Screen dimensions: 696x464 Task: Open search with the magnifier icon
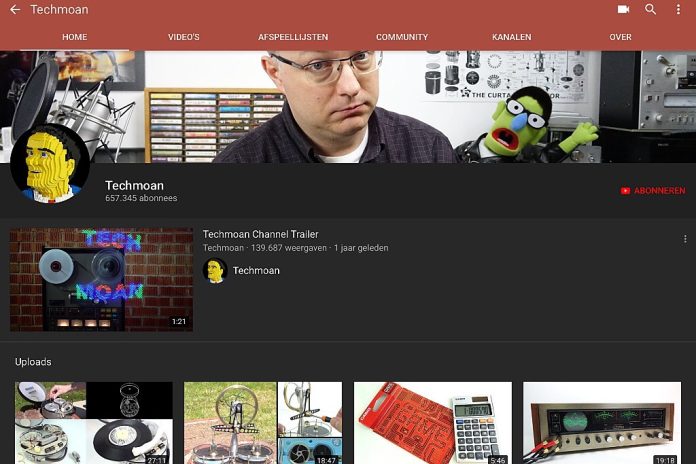[x=650, y=9]
